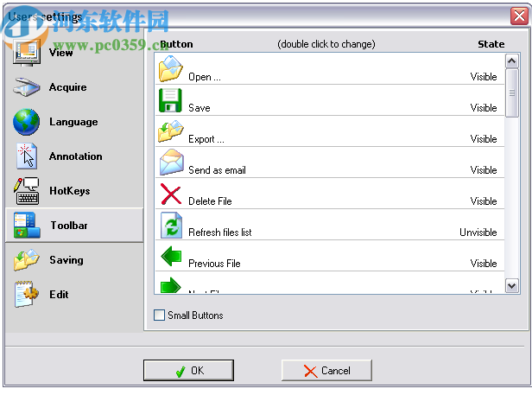Viewport: 532px width, 395px height.
Task: Click the green left arrow Previous File icon
Action: coord(171,256)
